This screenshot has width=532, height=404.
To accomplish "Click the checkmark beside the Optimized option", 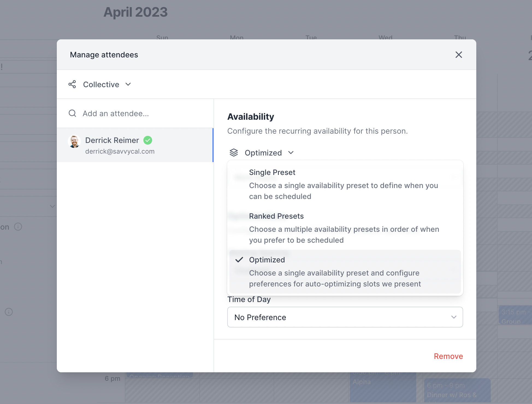I will pos(239,260).
